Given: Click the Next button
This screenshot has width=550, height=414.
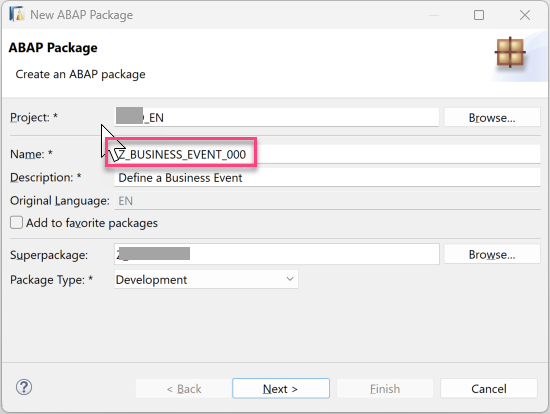Looking at the screenshot, I should pos(281,388).
